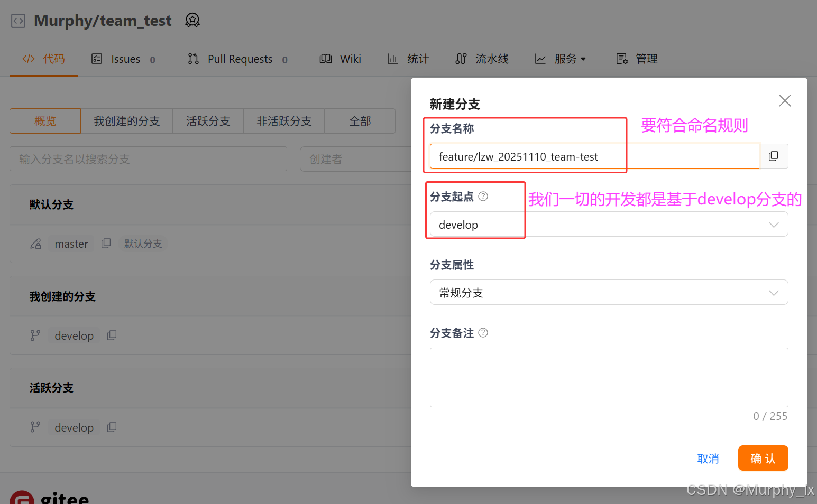
Task: Copy the new branch name
Action: point(774,156)
